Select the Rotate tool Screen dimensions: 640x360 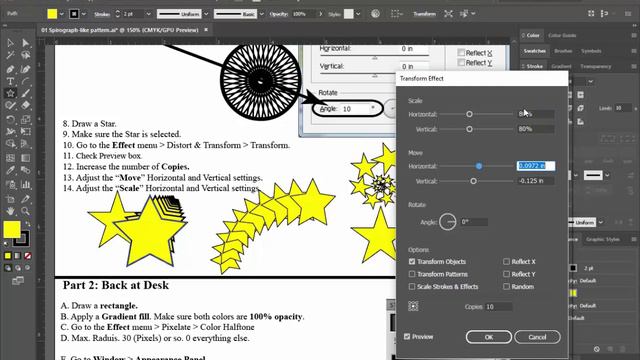[10, 119]
